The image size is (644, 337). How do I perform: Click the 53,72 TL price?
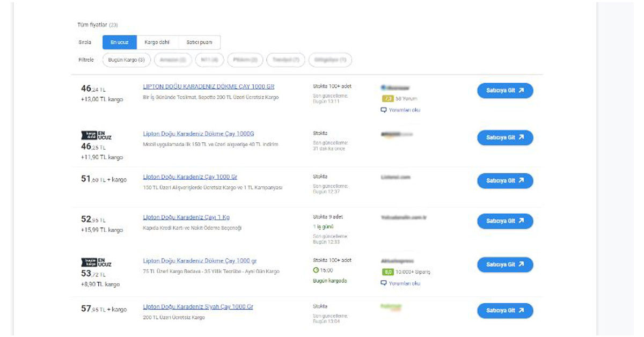tap(93, 274)
